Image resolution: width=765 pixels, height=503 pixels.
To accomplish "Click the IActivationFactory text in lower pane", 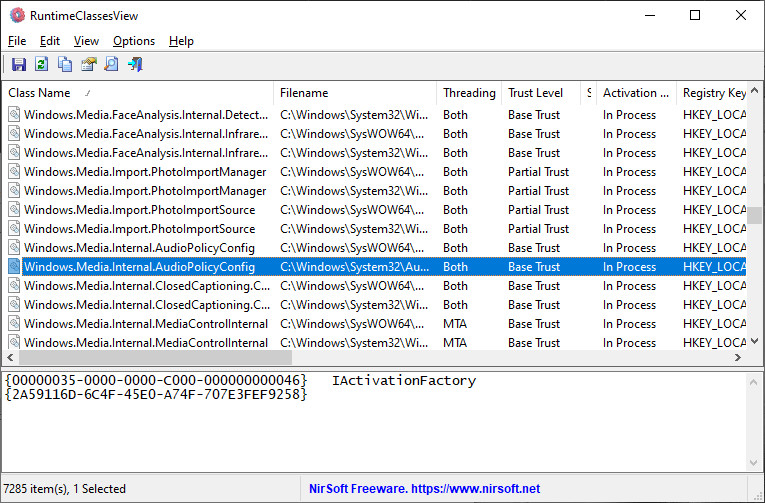I will tap(404, 381).
